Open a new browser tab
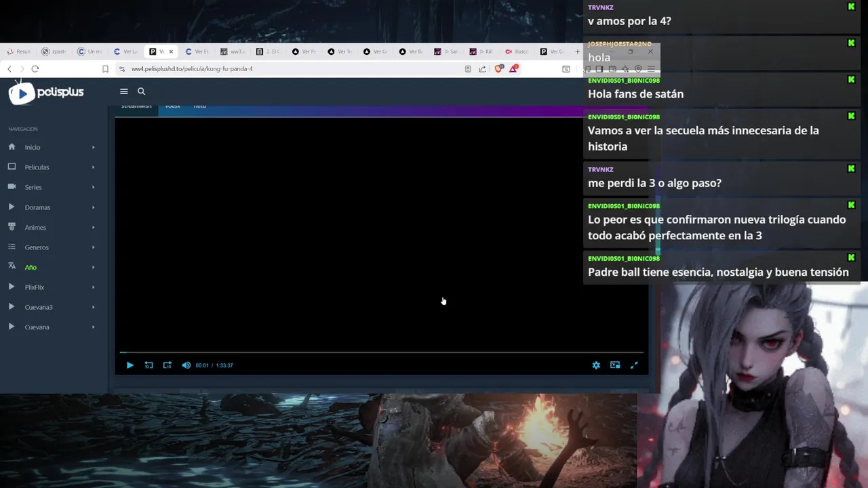The width and height of the screenshot is (868, 488). pos(577,52)
